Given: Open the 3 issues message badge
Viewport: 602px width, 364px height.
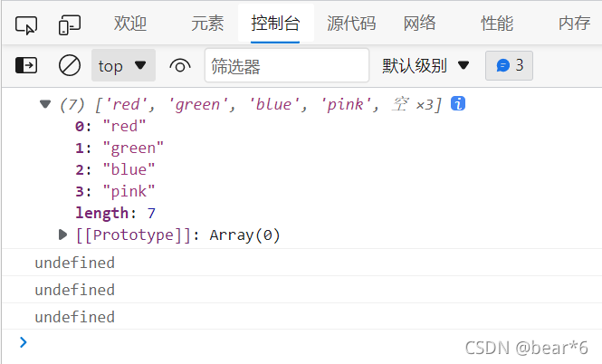Looking at the screenshot, I should pos(509,65).
